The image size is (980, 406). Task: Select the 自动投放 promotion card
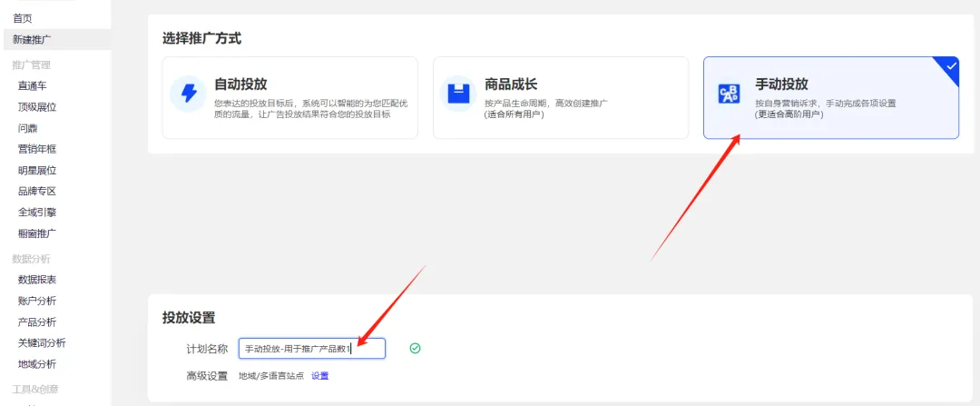coord(290,97)
